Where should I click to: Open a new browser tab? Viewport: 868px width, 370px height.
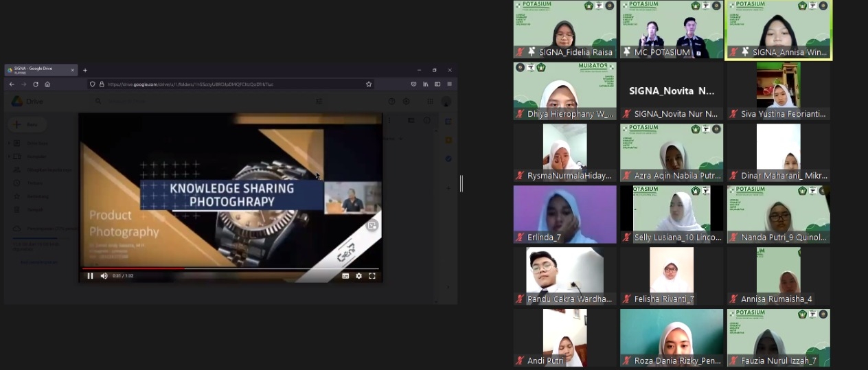(x=85, y=70)
